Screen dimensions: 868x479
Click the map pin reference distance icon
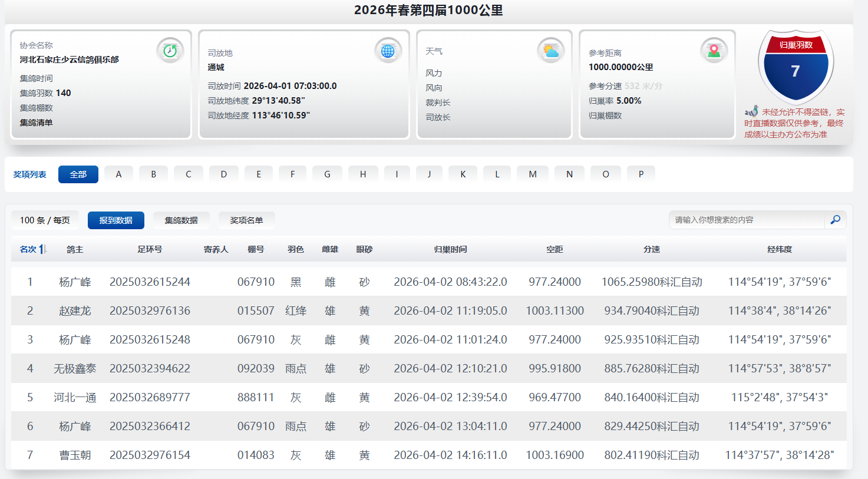tap(714, 51)
